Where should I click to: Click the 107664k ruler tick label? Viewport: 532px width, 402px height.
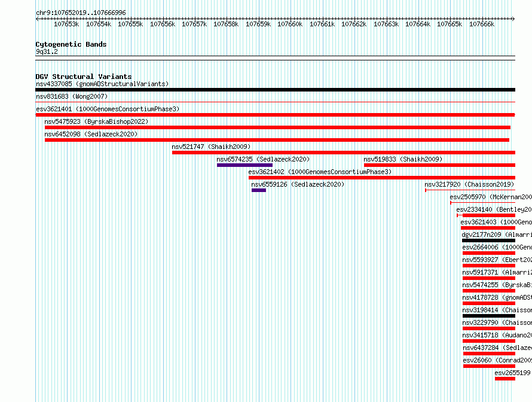[x=418, y=24]
